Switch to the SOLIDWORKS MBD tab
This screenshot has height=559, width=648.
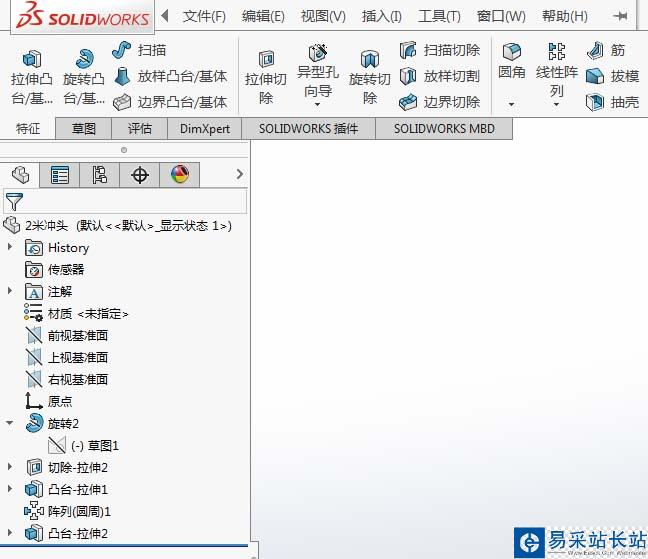click(x=444, y=128)
